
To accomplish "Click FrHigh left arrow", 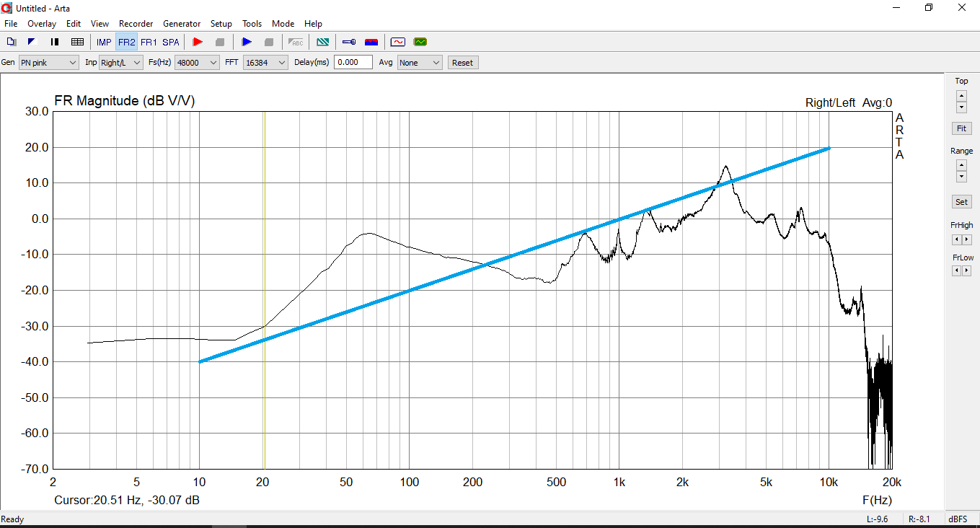I will tap(957, 239).
